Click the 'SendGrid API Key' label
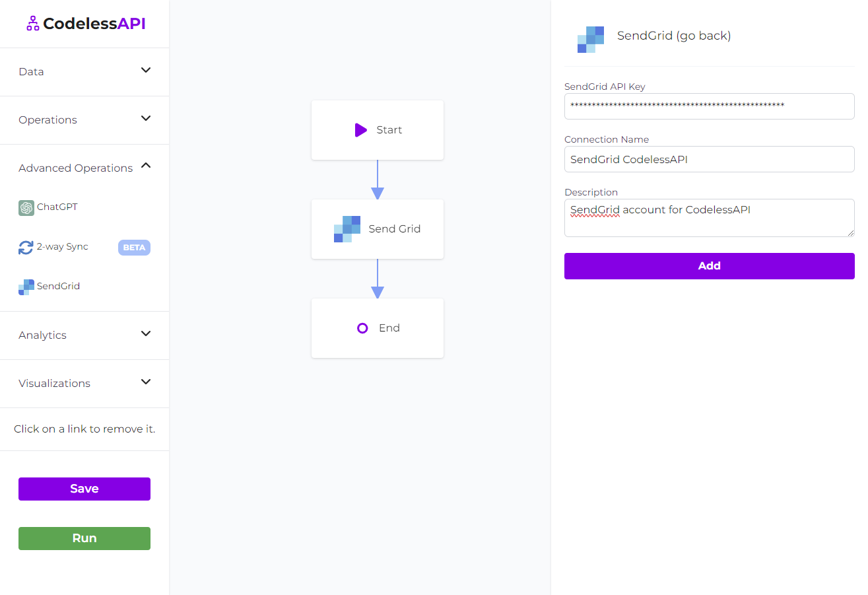 pyautogui.click(x=605, y=87)
